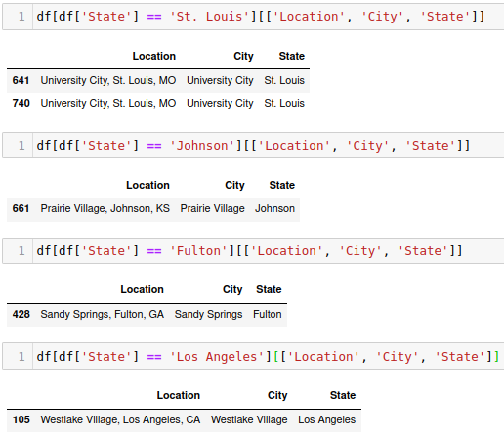504x439 pixels.
Task: Click the Location cell of row 740
Action: point(108,103)
